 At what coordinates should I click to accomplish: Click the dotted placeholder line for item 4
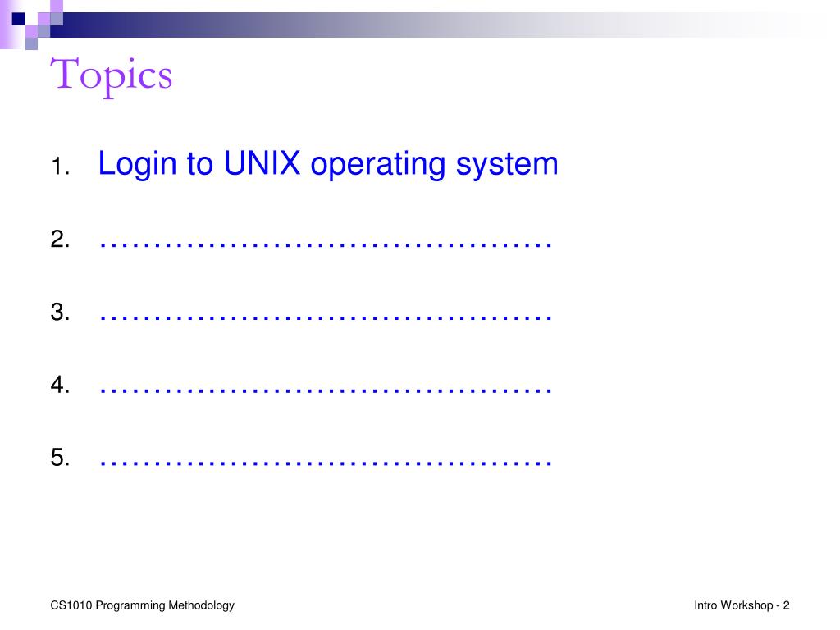326,391
